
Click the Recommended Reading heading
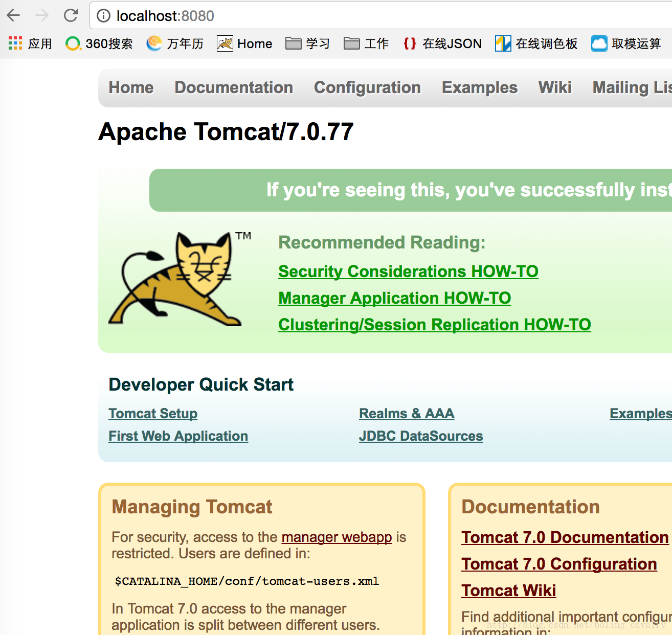[x=382, y=242]
